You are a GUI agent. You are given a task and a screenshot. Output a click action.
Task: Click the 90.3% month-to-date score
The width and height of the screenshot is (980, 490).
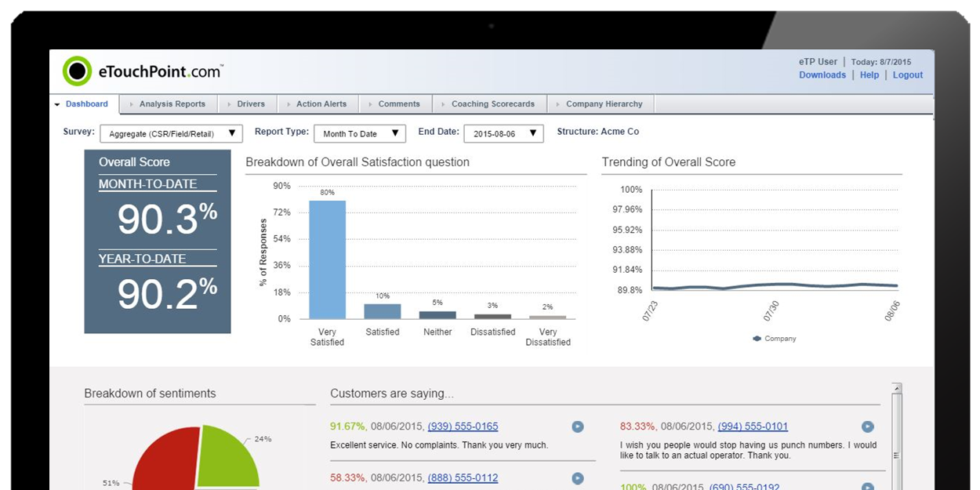[x=167, y=219]
